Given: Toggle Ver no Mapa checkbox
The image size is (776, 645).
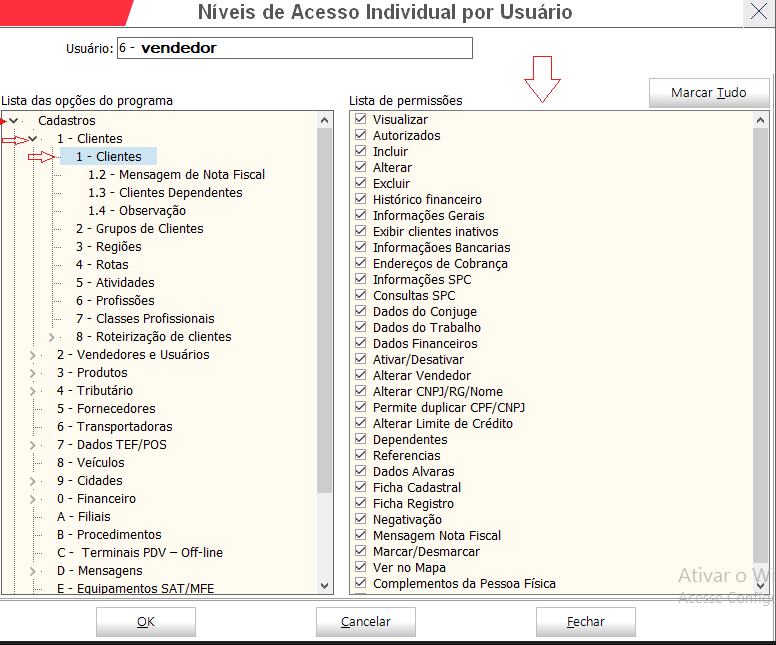Looking at the screenshot, I should (x=361, y=567).
